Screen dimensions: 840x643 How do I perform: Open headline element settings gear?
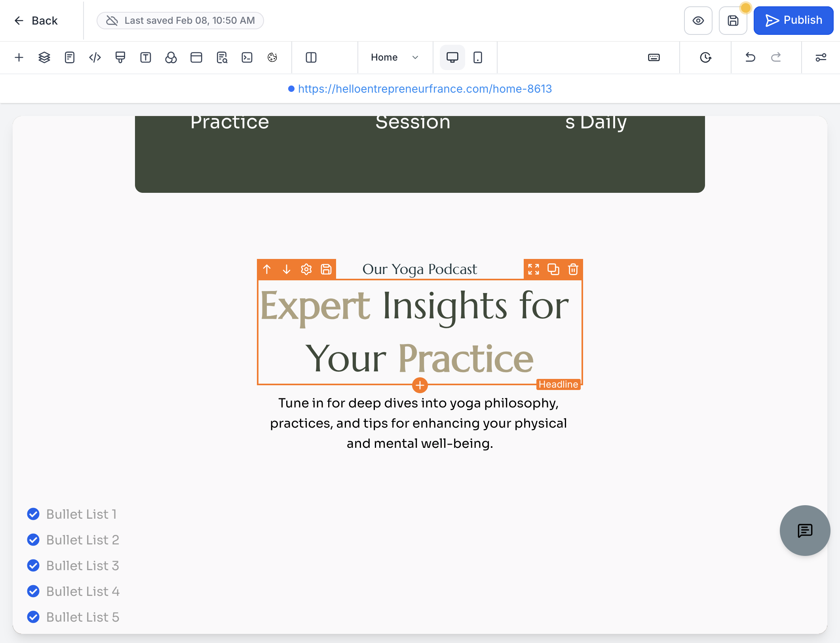pos(306,269)
